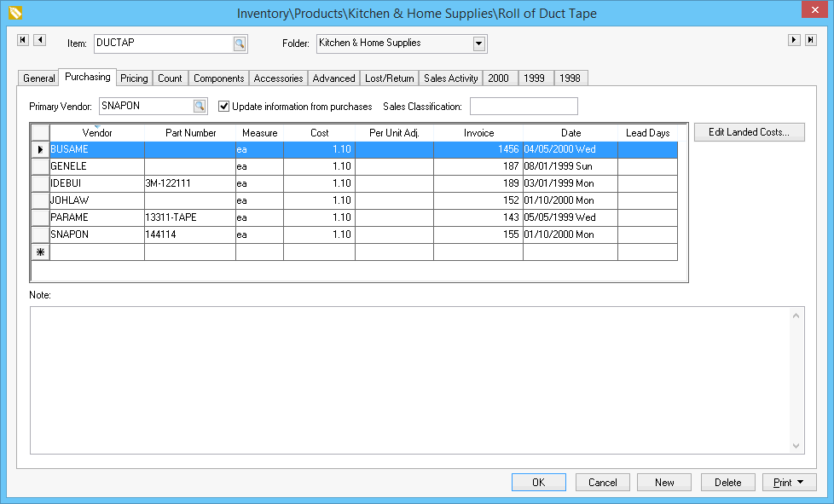Open the Primary Vendor lookup magnifier icon
This screenshot has height=504, width=834.
(199, 107)
